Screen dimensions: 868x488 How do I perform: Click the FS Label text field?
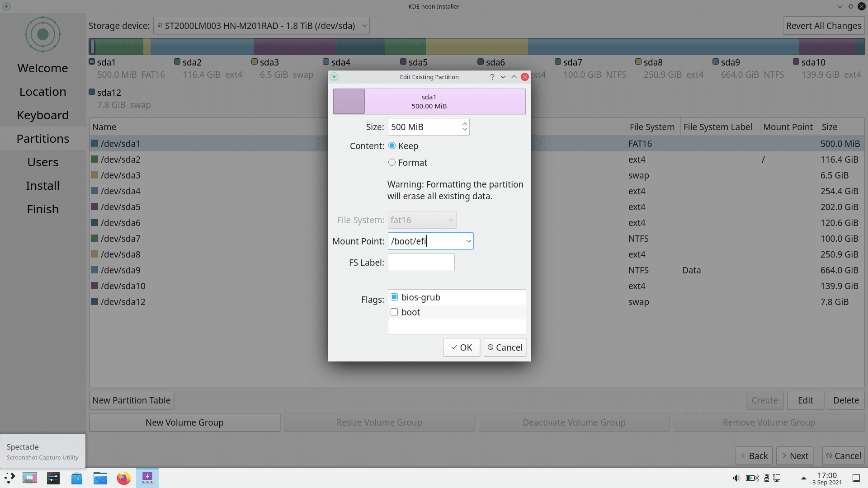pyautogui.click(x=421, y=263)
